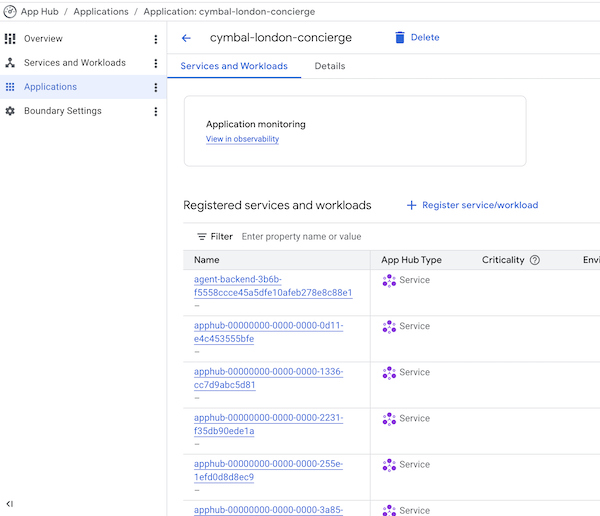
Task: Click the Service icon in the 2231 row
Action: (x=389, y=419)
